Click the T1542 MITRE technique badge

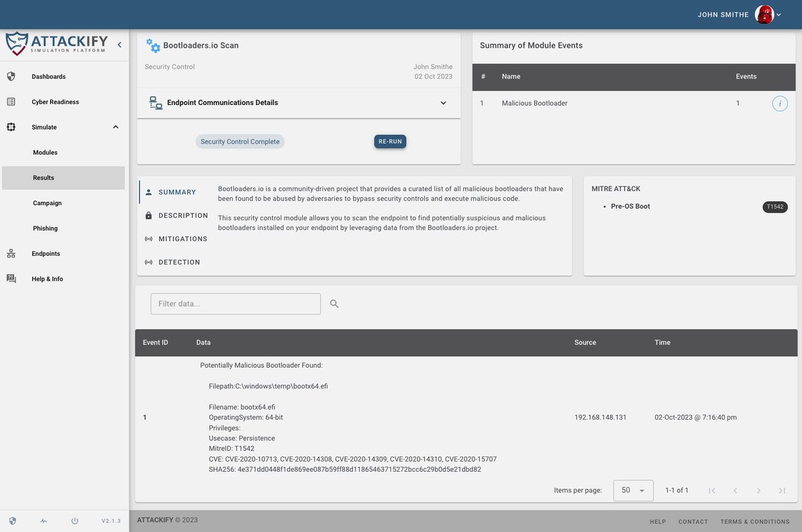[x=775, y=207]
